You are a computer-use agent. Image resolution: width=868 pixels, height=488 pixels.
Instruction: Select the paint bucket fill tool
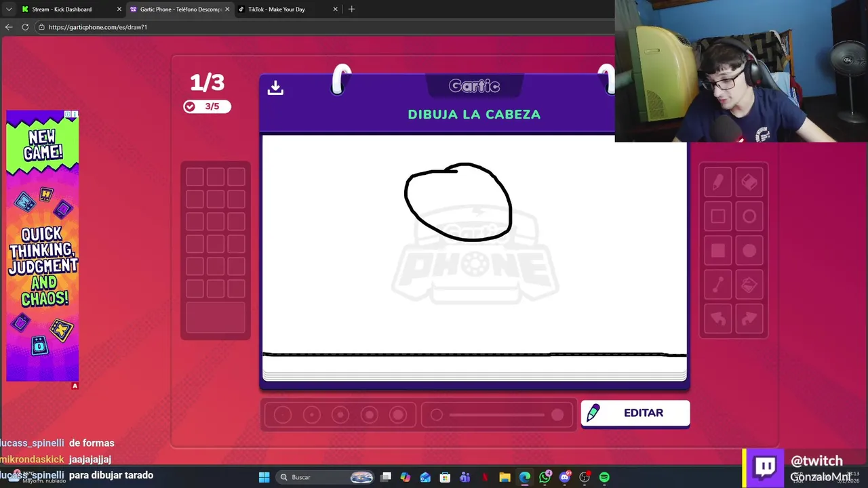[x=749, y=285]
